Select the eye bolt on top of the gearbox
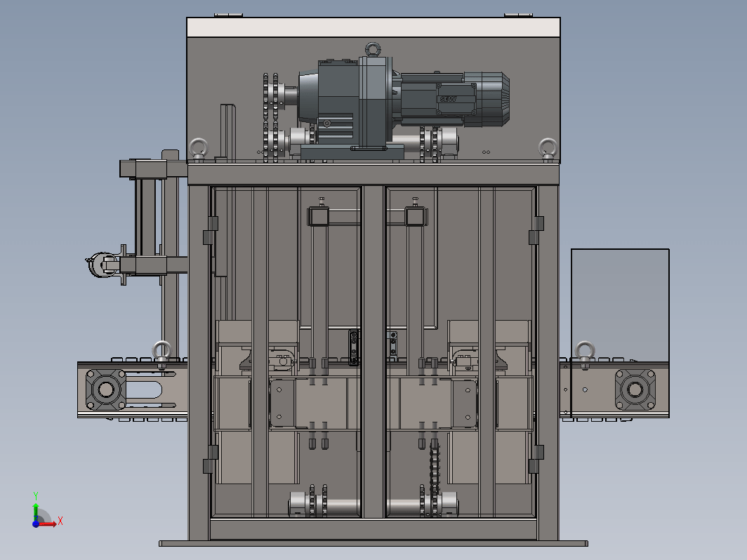Screen dimensions: 747x560 click(x=373, y=50)
